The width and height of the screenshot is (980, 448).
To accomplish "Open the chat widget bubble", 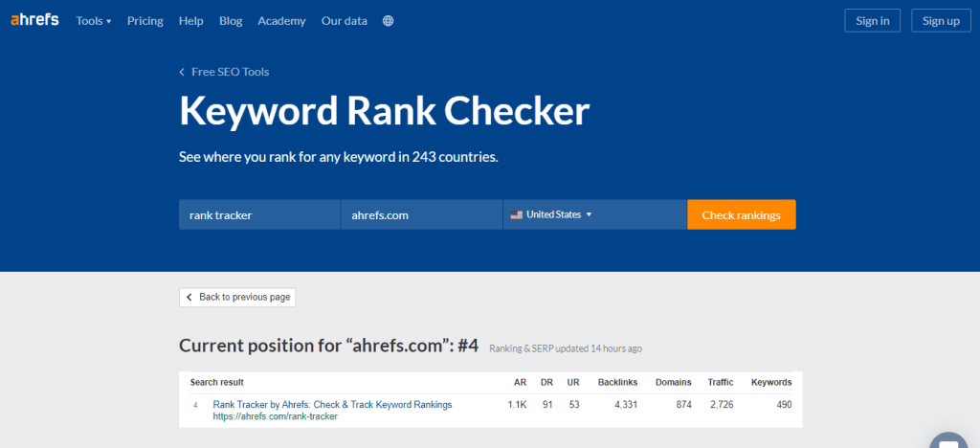I will click(x=948, y=440).
